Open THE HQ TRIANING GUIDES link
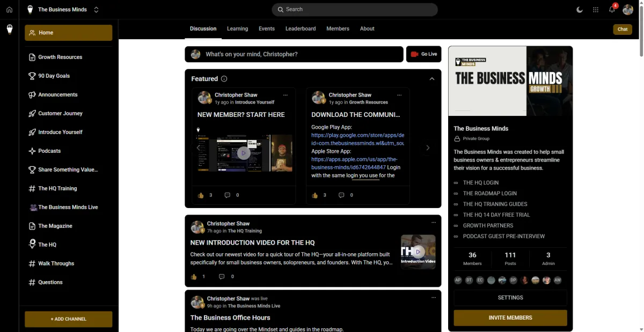644x332 pixels. point(495,204)
